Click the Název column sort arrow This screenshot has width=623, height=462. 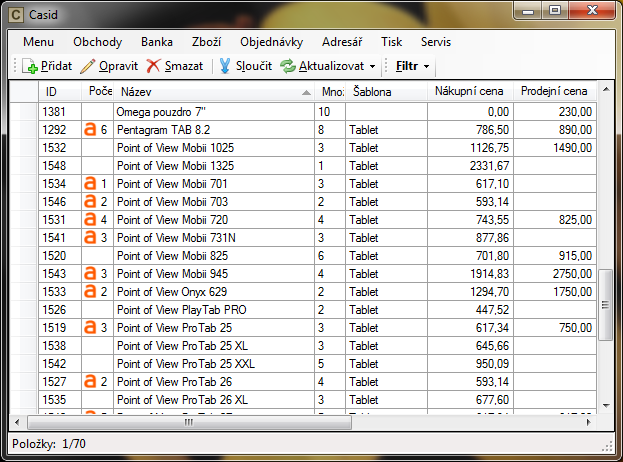pos(306,93)
